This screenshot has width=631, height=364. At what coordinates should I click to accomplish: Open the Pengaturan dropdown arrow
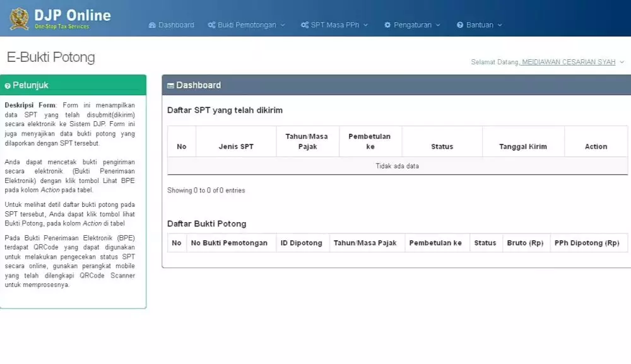438,25
